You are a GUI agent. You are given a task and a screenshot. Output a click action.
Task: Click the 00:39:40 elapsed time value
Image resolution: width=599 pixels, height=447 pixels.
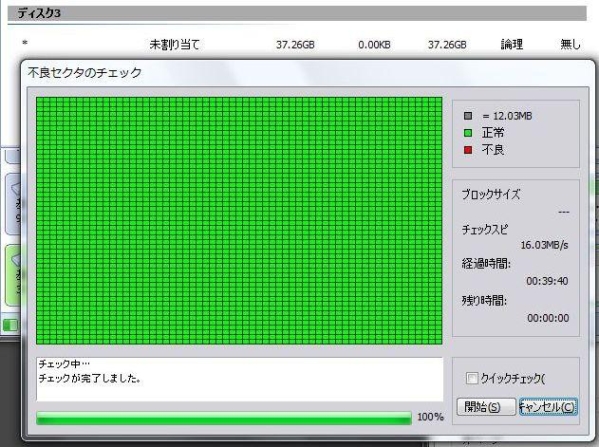(547, 281)
